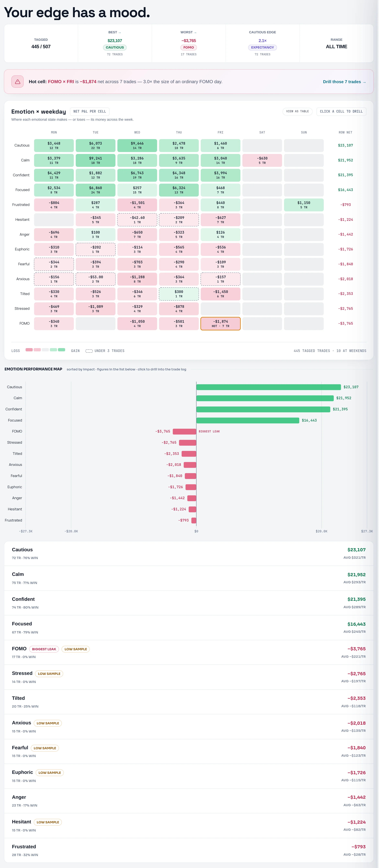Select the Cautious Wednesday cell $9,646
The height and width of the screenshot is (868, 379).
coord(137,146)
